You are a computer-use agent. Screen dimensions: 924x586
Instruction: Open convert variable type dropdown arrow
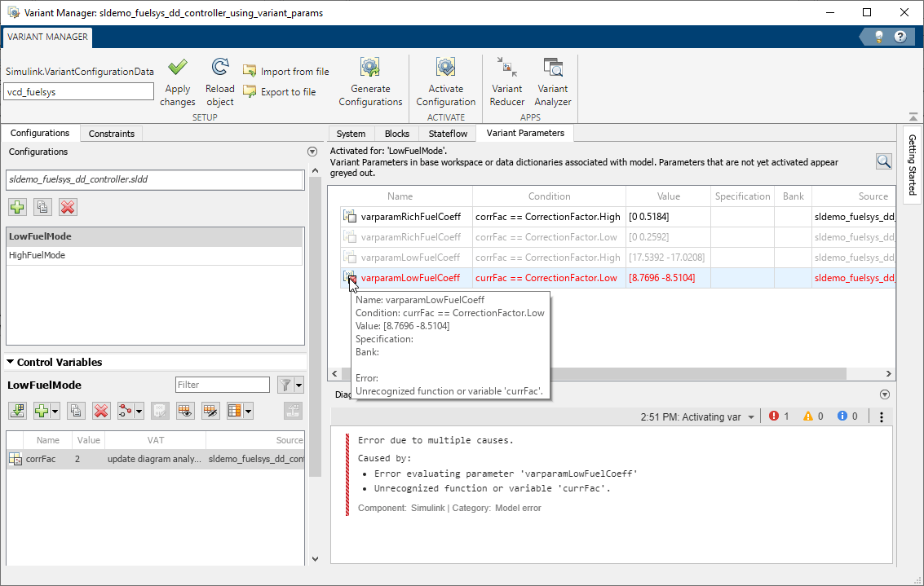(x=139, y=411)
